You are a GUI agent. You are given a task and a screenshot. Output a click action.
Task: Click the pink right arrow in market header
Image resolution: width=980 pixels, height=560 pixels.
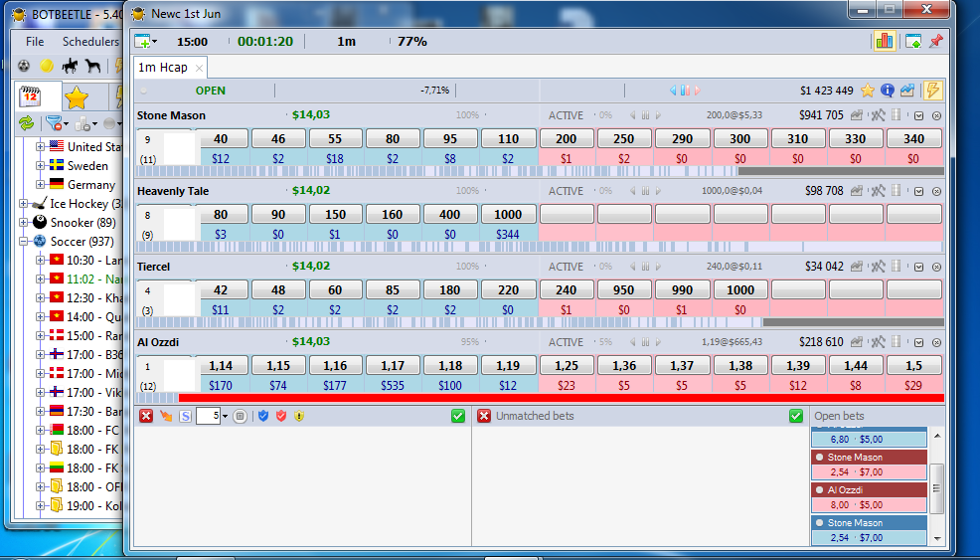click(x=697, y=91)
